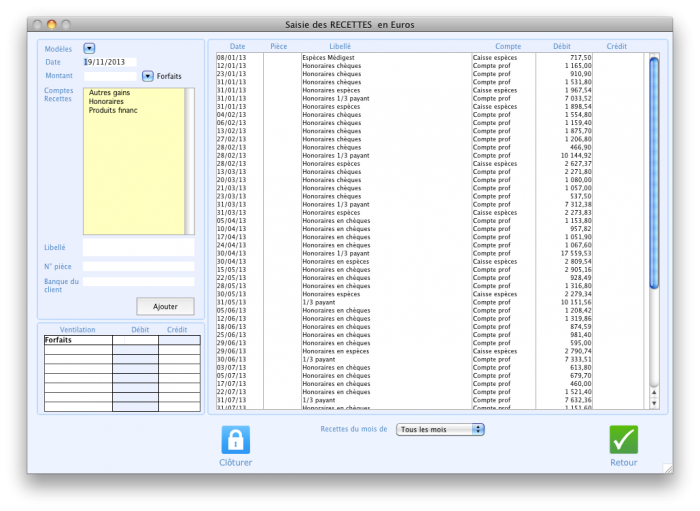Click the Libellé column header

[x=340, y=46]
